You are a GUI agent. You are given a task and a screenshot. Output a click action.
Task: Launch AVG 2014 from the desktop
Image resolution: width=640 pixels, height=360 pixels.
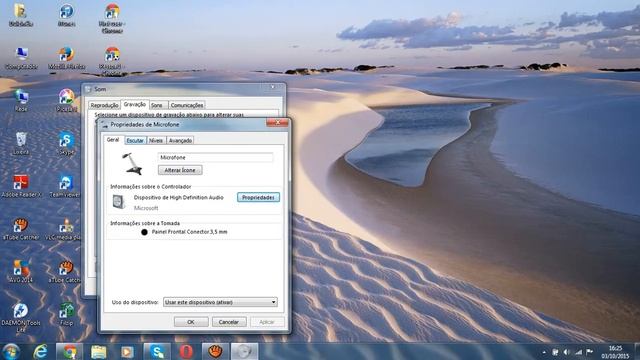pos(20,272)
